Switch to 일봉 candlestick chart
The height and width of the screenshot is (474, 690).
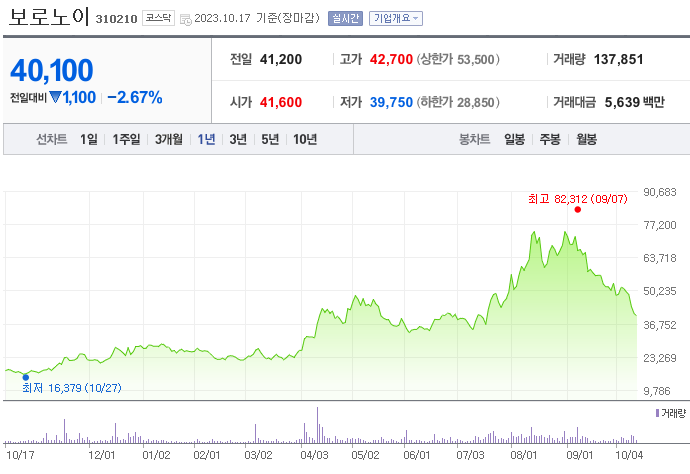514,140
